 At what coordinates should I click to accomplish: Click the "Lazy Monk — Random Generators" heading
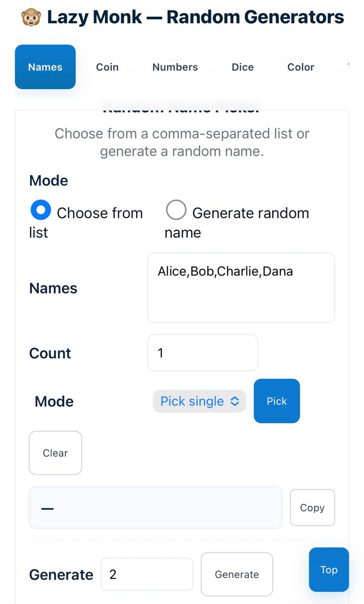pos(195,17)
